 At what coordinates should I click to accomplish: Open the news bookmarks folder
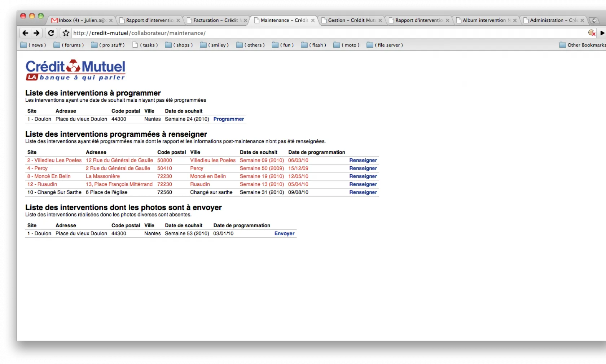[33, 45]
